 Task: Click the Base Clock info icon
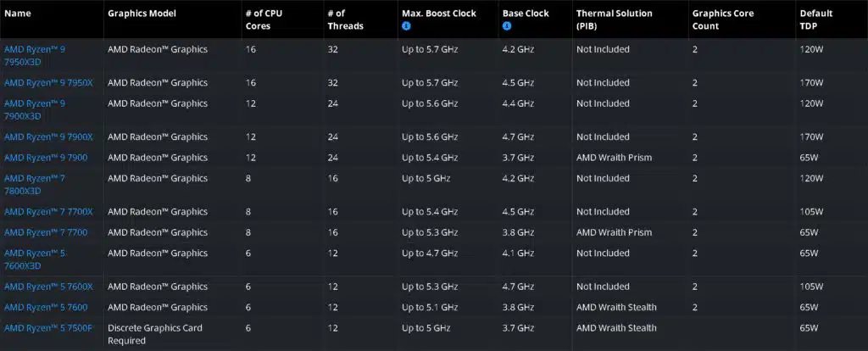pos(507,26)
